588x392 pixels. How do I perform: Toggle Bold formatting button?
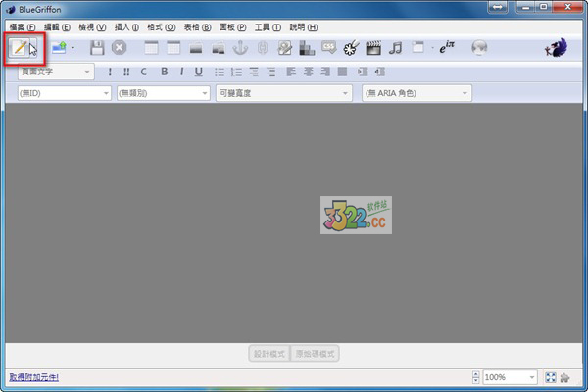164,72
